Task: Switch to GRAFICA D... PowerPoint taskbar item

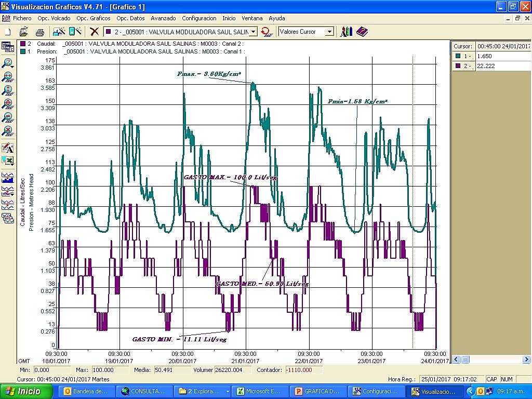Action: point(318,391)
